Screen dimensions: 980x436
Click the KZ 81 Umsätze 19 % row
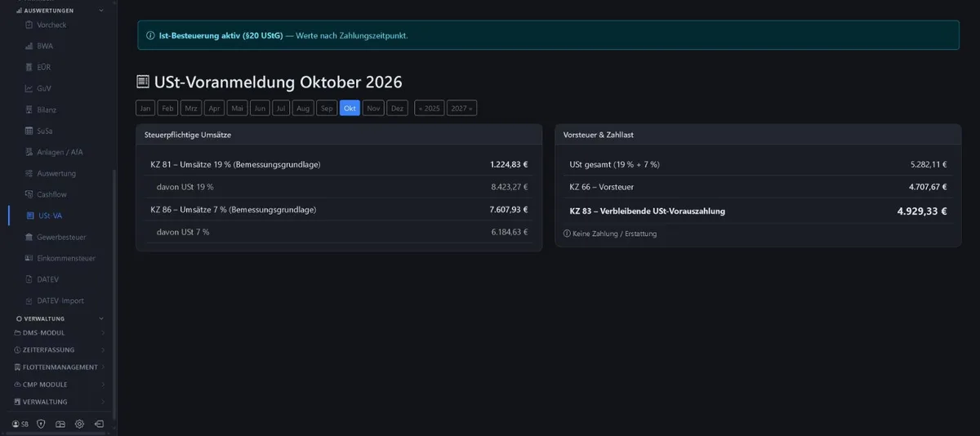click(339, 164)
